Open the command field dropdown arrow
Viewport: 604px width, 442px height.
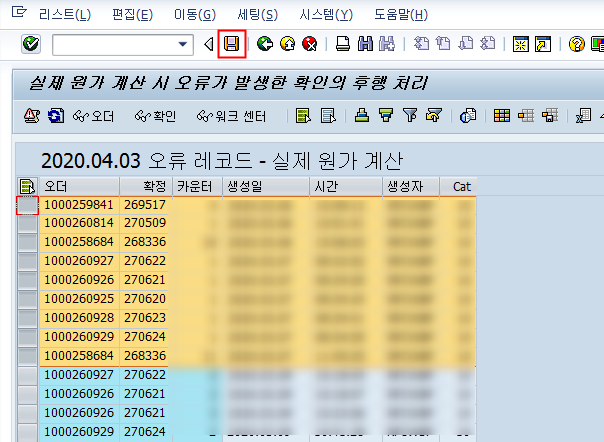tap(183, 44)
